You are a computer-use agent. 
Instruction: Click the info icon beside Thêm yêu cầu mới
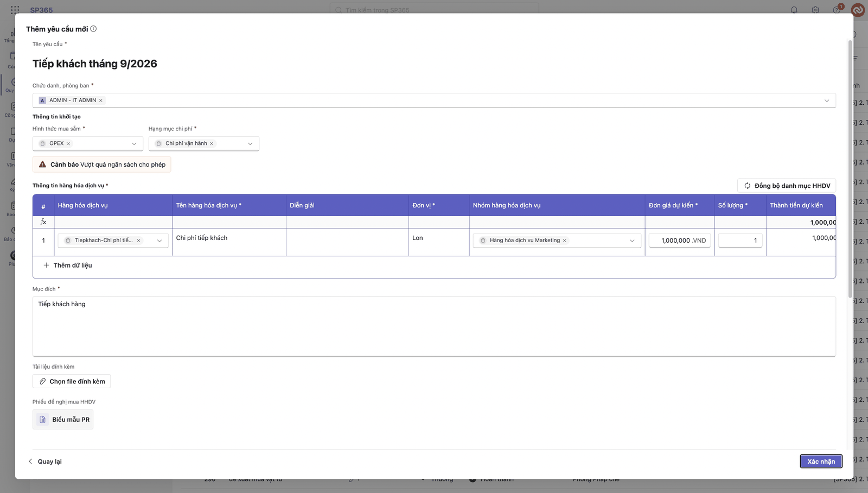[x=93, y=29]
